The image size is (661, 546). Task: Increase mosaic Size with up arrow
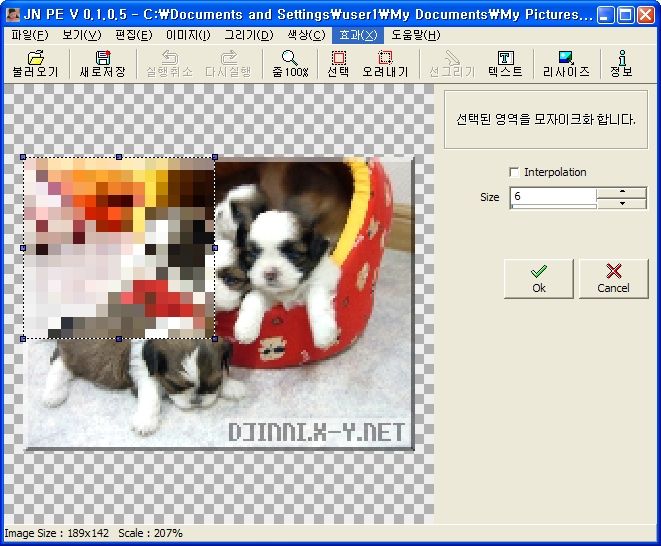pyautogui.click(x=622, y=192)
